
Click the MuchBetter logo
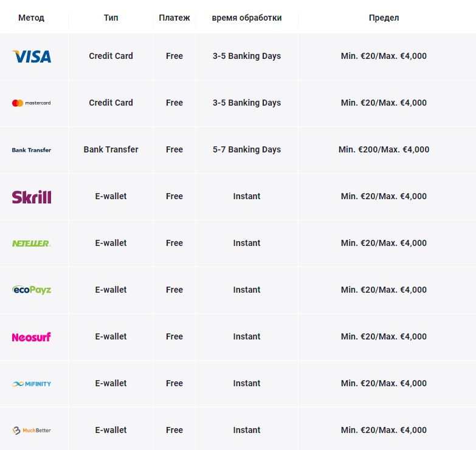pyautogui.click(x=32, y=431)
